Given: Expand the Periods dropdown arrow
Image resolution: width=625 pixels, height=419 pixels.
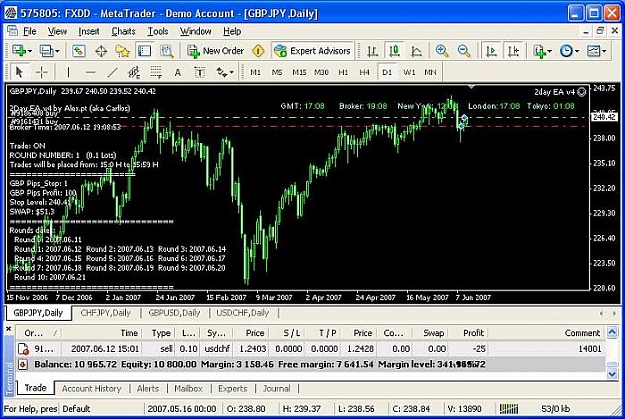Looking at the screenshot, I should (577, 51).
